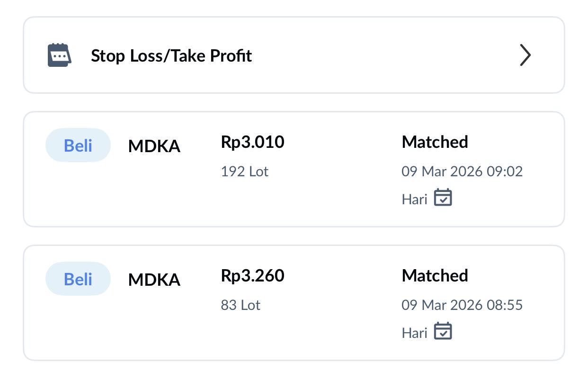Viewport: 588px width, 372px height.
Task: Click the Rp3.010 price text
Action: tap(252, 142)
